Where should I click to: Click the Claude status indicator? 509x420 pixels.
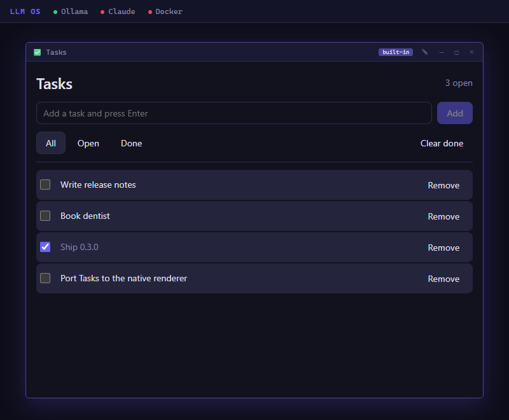[118, 11]
